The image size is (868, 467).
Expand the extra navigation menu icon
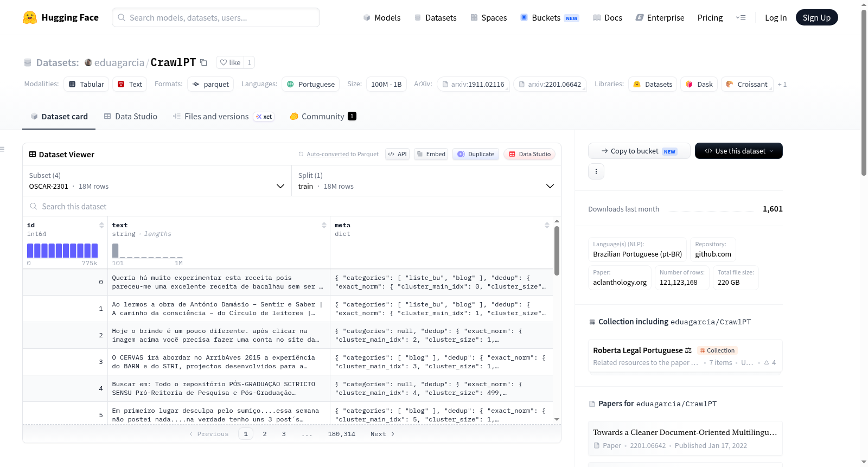click(x=741, y=17)
